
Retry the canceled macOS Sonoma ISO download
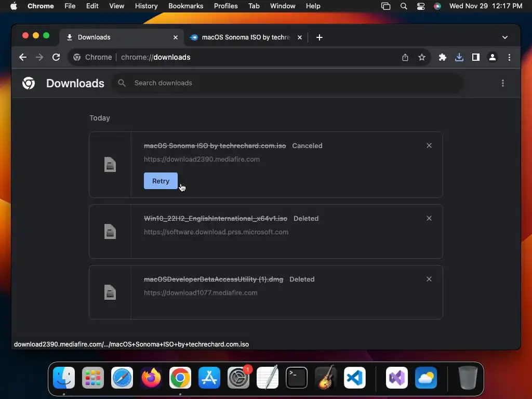161,181
